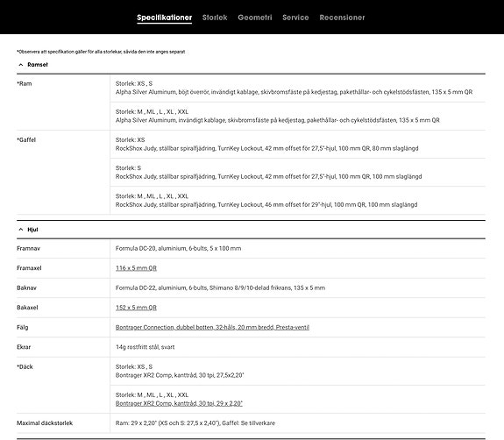Screen dimensions: 504x440
Task: Click the Ram: 29 x 2,20 max tire text
Action: pos(195,423)
